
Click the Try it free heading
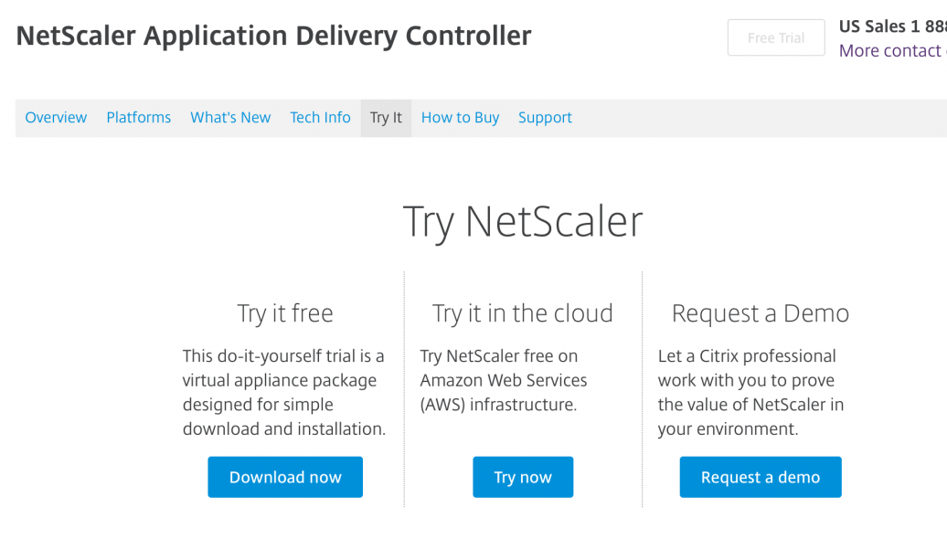[x=285, y=313]
